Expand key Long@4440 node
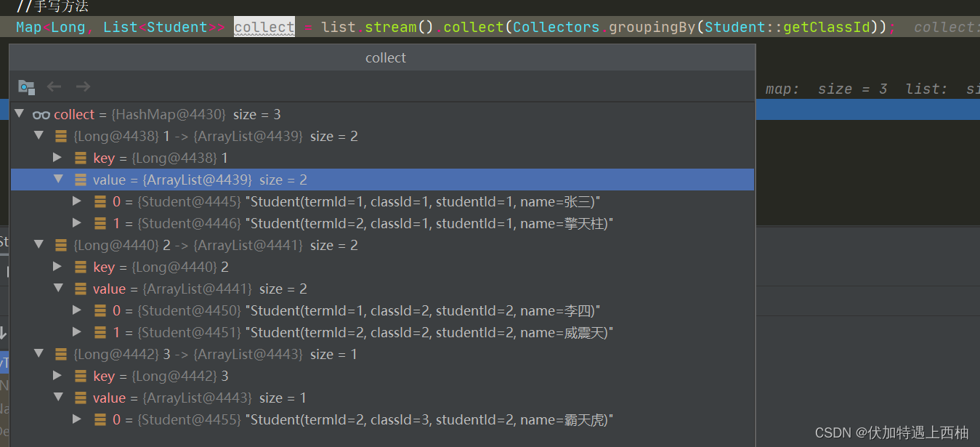Image resolution: width=980 pixels, height=447 pixels. pyautogui.click(x=58, y=267)
